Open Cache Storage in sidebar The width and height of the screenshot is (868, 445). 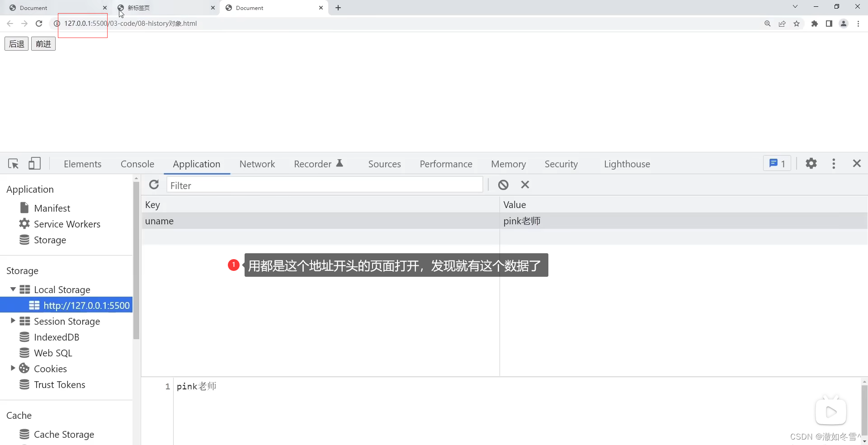click(64, 434)
